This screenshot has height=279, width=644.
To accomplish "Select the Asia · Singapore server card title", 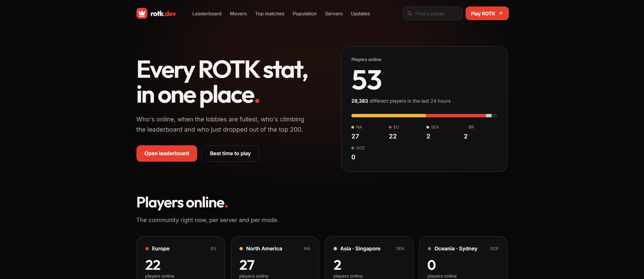I will (x=360, y=249).
